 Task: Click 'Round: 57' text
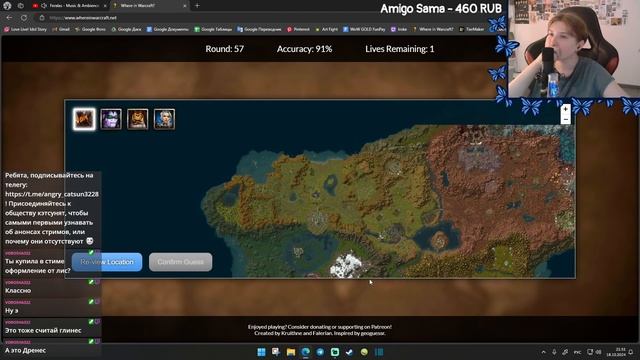224,49
